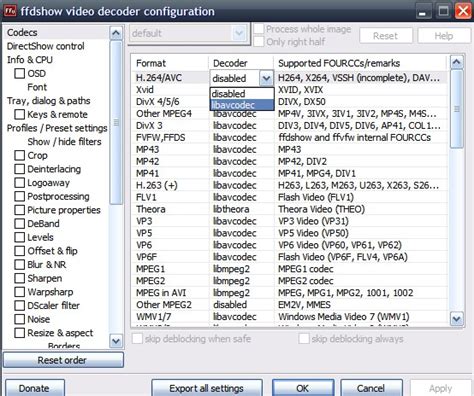Close the ffdshow configuration window

coord(464,11)
